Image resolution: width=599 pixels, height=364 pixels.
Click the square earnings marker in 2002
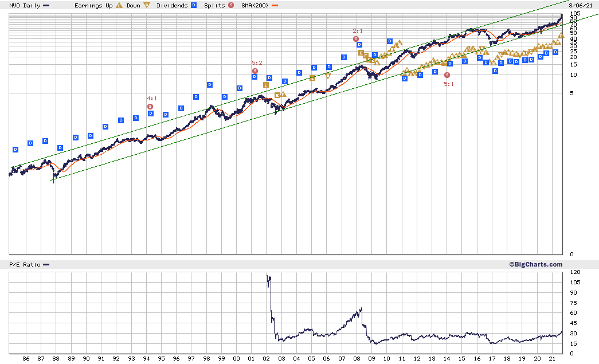pyautogui.click(x=266, y=85)
